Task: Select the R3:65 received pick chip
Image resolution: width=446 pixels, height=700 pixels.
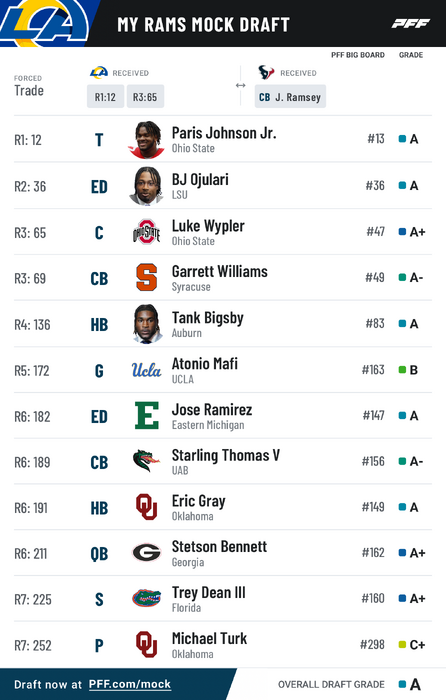Action: pos(145,96)
